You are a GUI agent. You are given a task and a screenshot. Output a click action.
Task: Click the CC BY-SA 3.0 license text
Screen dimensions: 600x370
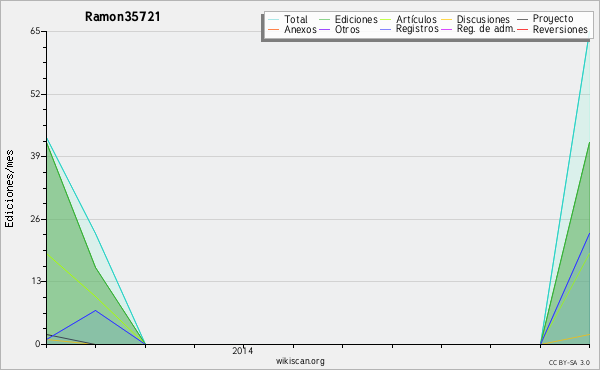569,363
